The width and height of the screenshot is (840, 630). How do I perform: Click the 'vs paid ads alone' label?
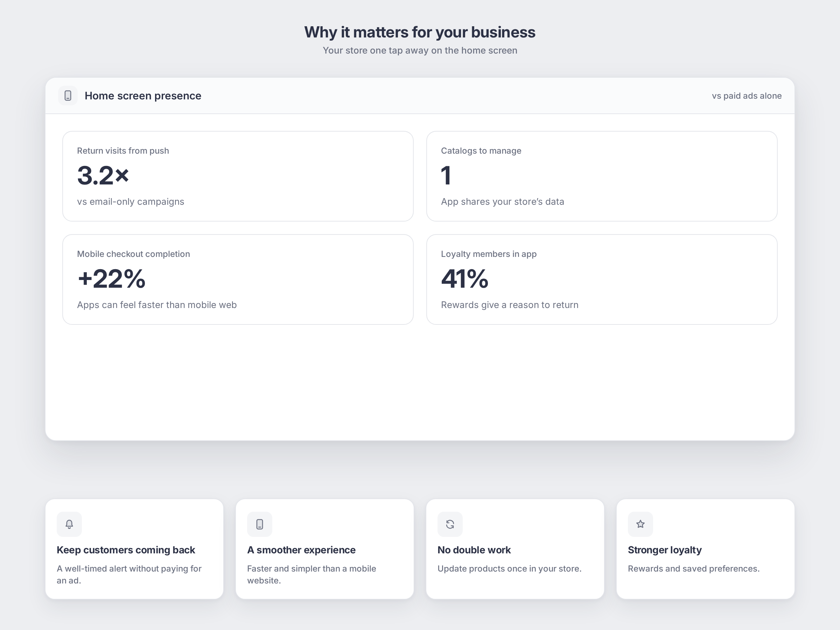click(x=747, y=96)
